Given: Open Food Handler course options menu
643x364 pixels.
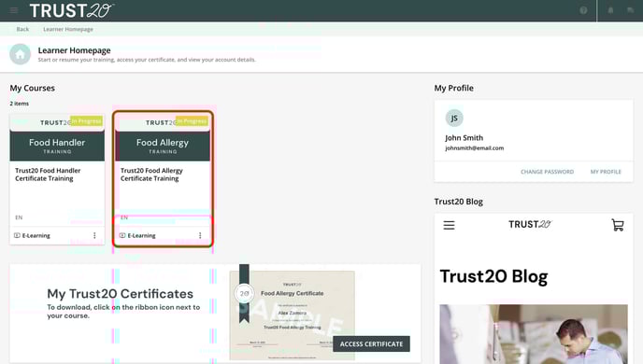Looking at the screenshot, I should click(x=94, y=235).
